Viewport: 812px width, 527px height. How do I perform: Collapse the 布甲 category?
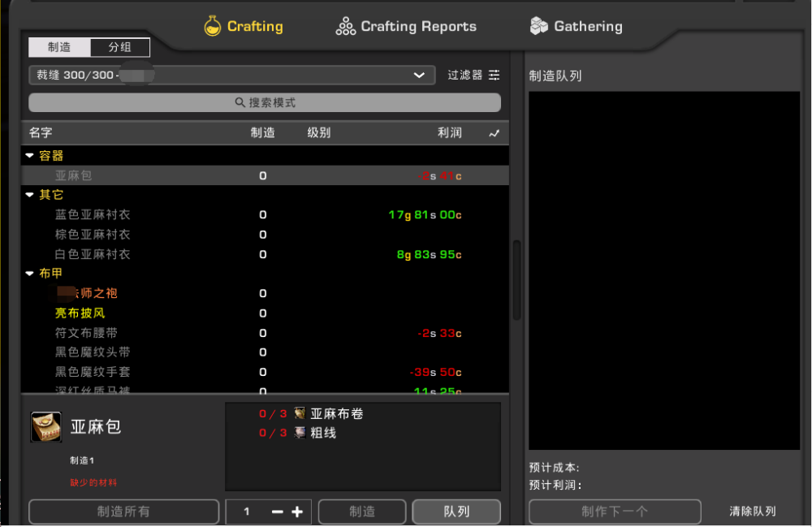[x=29, y=274]
